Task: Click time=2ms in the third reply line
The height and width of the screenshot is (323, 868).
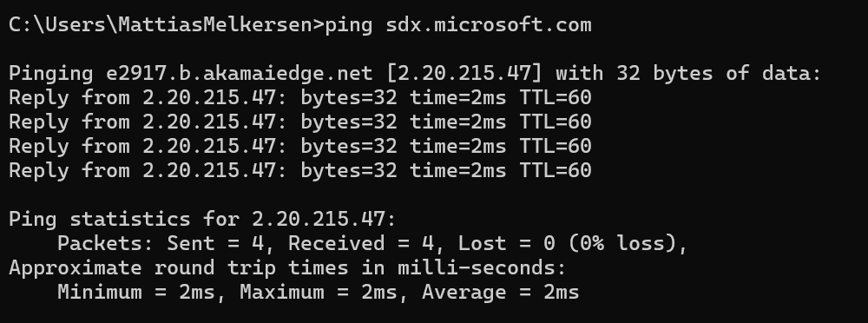Action: pos(458,146)
